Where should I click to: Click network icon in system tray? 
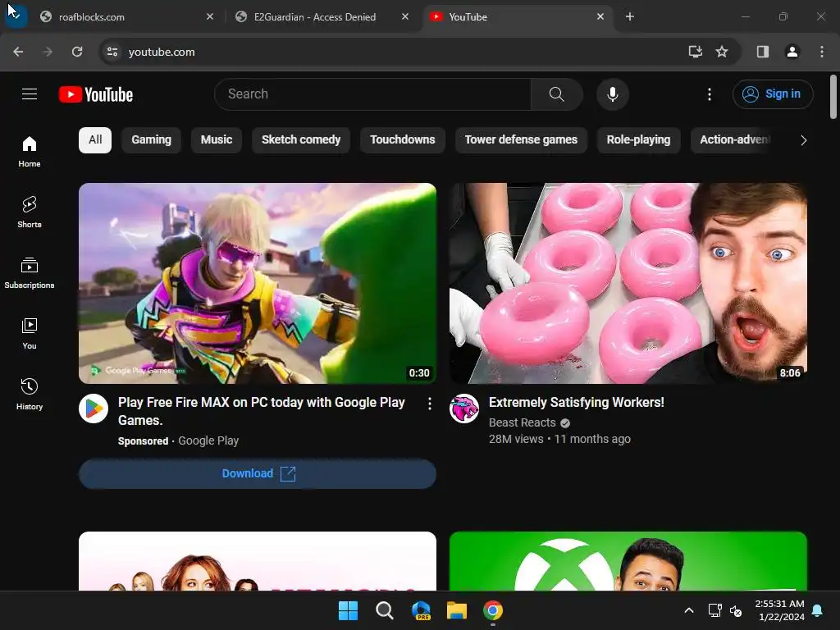coord(714,610)
